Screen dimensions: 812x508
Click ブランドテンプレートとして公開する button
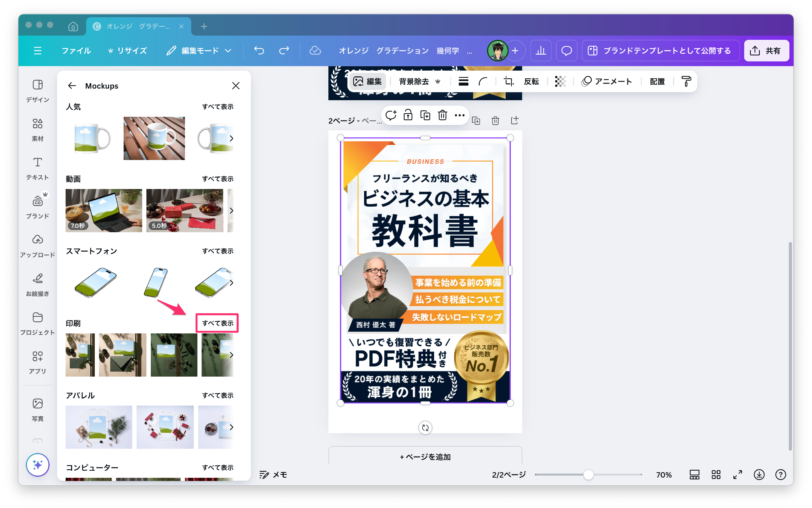pos(660,51)
